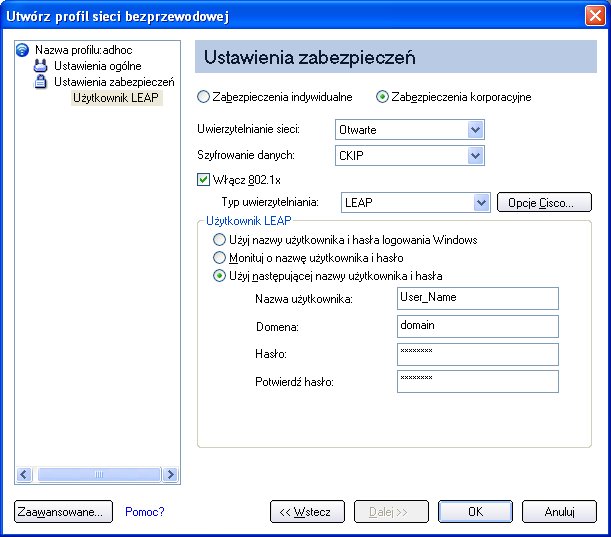
Task: Choose Zabezpieczenia indywidualne radio button
Action: pos(203,97)
